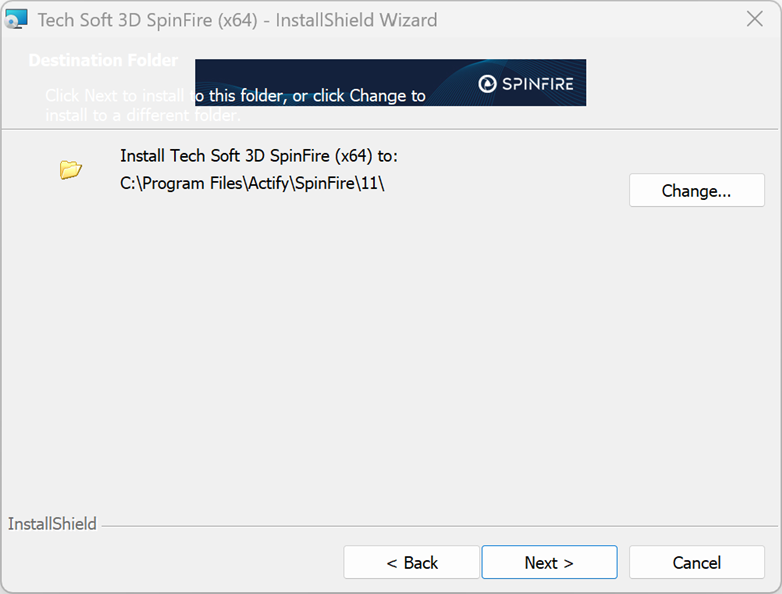This screenshot has height=594, width=782.
Task: Click the installer icon in title bar
Action: (x=17, y=19)
